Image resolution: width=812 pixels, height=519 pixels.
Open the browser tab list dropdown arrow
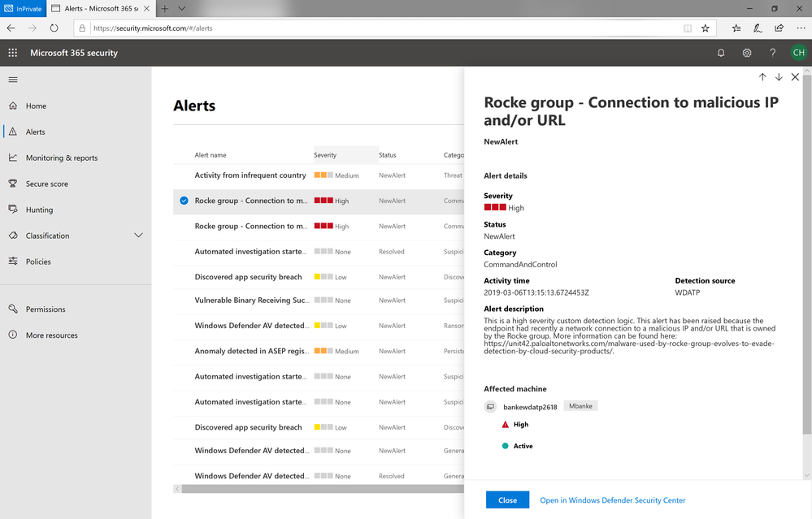coord(181,8)
